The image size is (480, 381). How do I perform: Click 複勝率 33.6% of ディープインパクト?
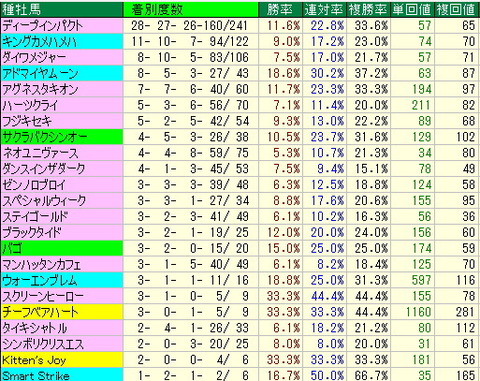(371, 26)
